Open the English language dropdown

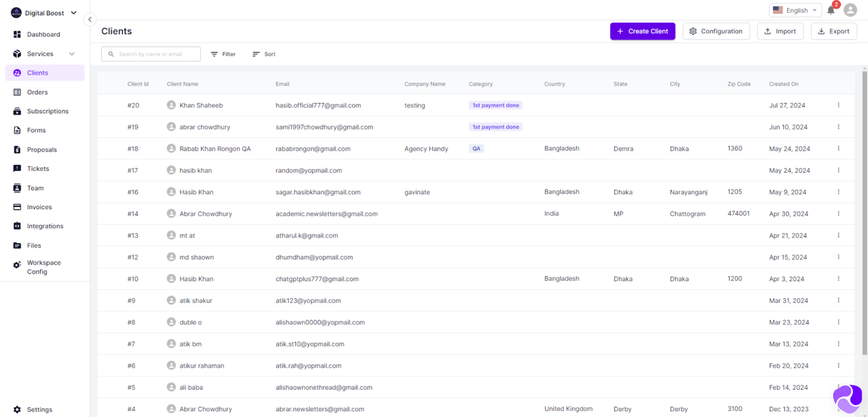[x=795, y=10]
